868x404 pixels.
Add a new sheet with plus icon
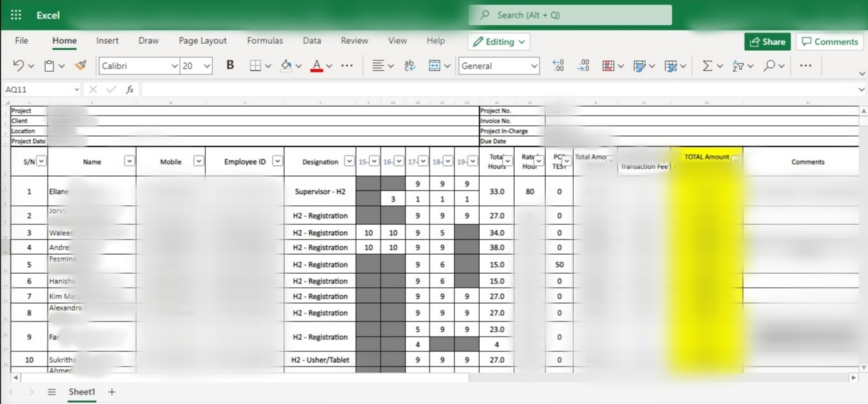[112, 392]
